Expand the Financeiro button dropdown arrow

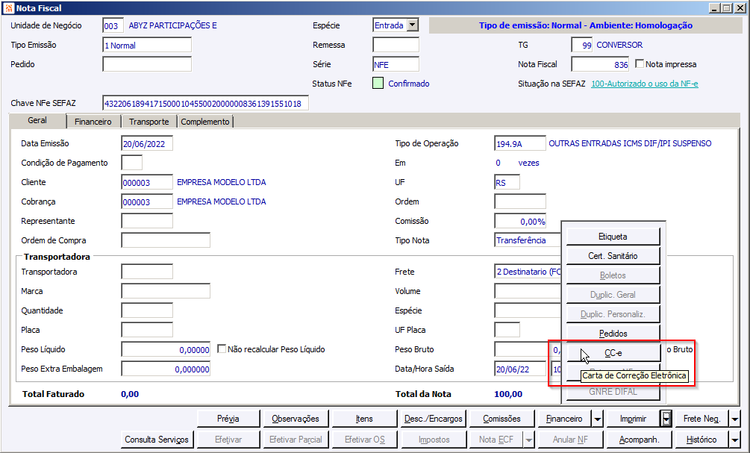(597, 419)
